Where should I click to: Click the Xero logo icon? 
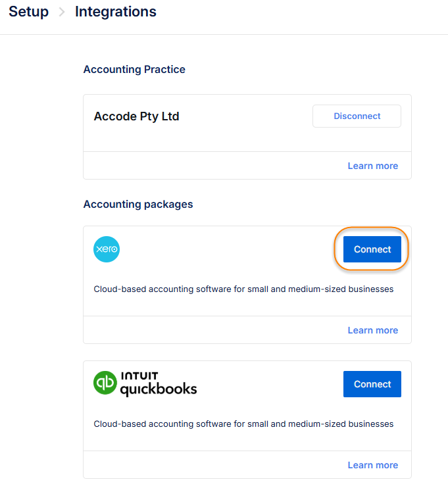point(107,249)
